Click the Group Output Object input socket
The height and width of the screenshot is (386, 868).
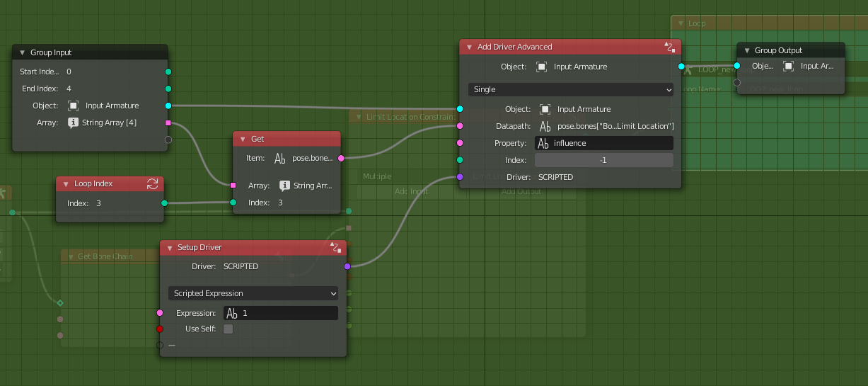pyautogui.click(x=737, y=66)
